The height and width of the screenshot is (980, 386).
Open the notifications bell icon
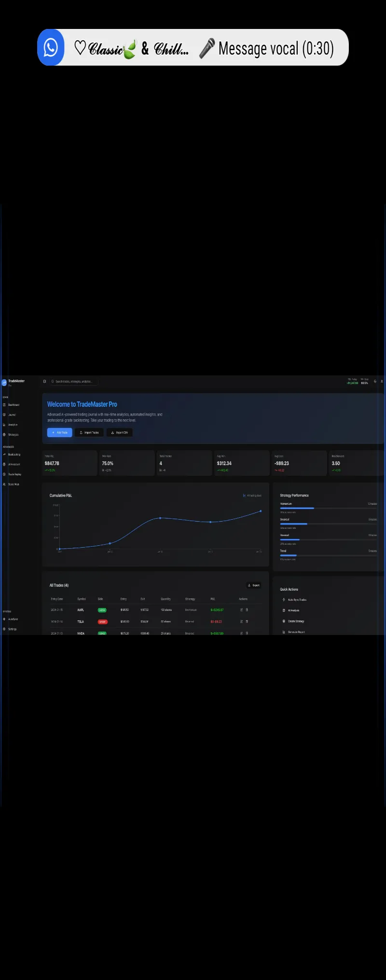tap(375, 381)
